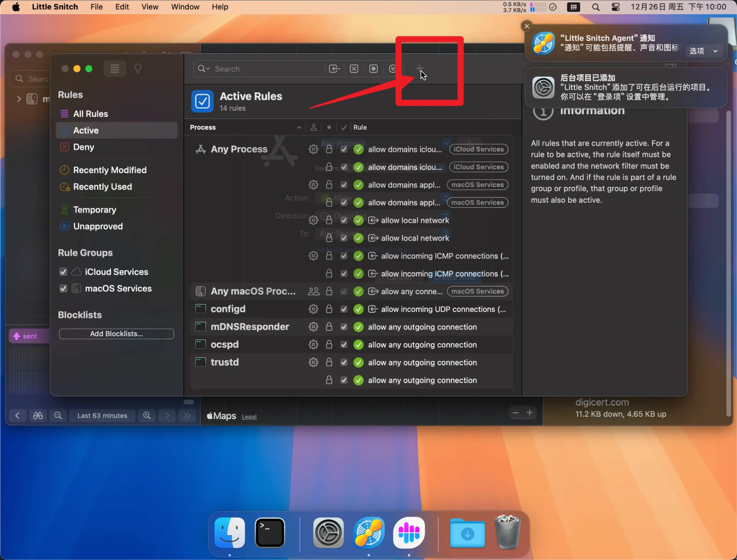
Task: Click the gear icon in mDNSResponder row
Action: 313,327
